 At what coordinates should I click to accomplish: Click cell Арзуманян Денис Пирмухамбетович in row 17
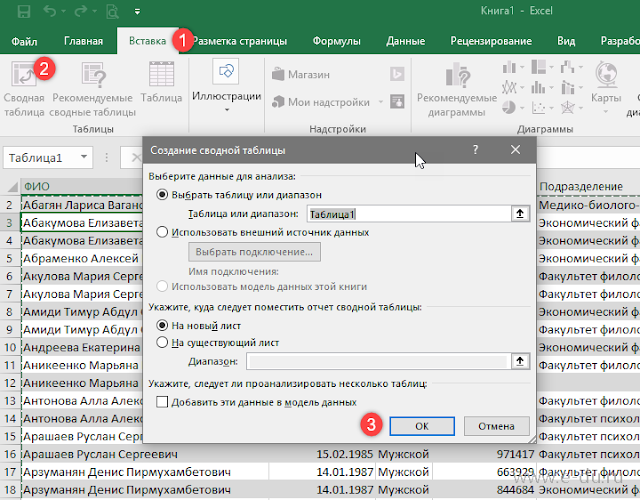coord(145,472)
